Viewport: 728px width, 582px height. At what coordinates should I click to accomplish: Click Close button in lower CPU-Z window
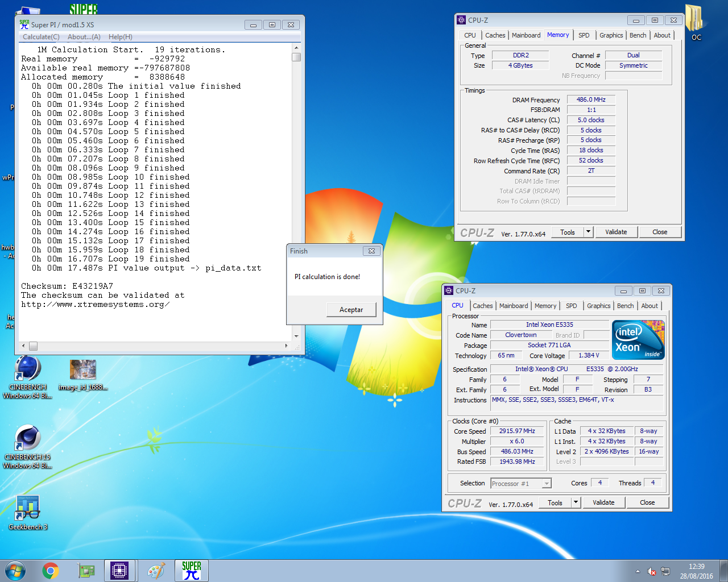(647, 502)
